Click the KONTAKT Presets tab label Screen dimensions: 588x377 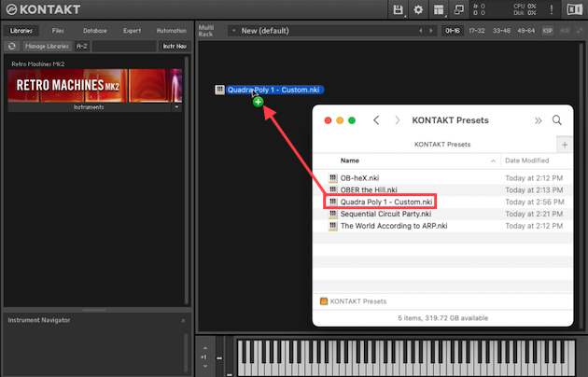(442, 145)
